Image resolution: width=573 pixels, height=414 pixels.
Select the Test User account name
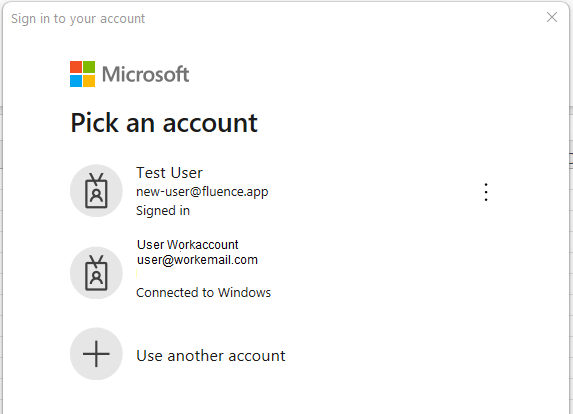[169, 173]
